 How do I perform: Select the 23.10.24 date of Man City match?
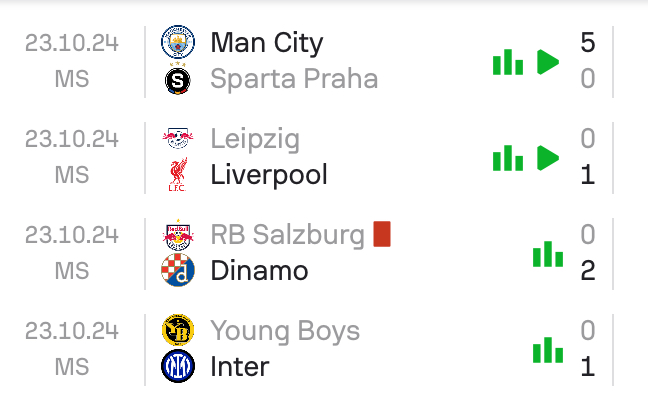point(72,43)
